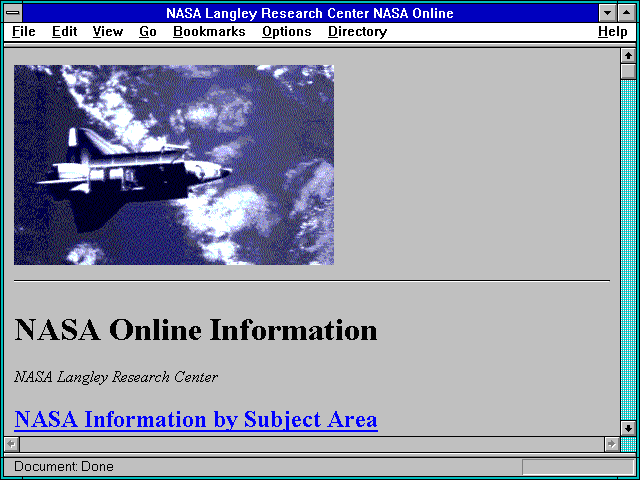
Task: Click the progress indicator box in status bar
Action: point(578,467)
